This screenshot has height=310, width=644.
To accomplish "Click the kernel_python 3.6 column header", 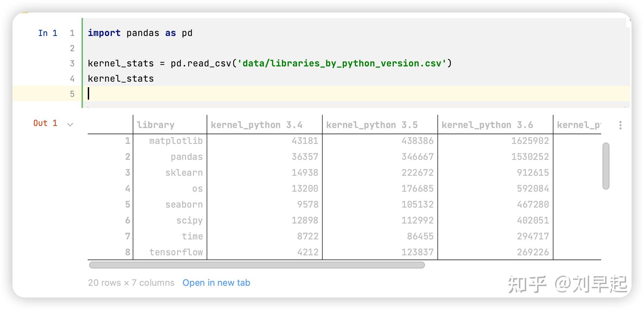I will (x=487, y=125).
